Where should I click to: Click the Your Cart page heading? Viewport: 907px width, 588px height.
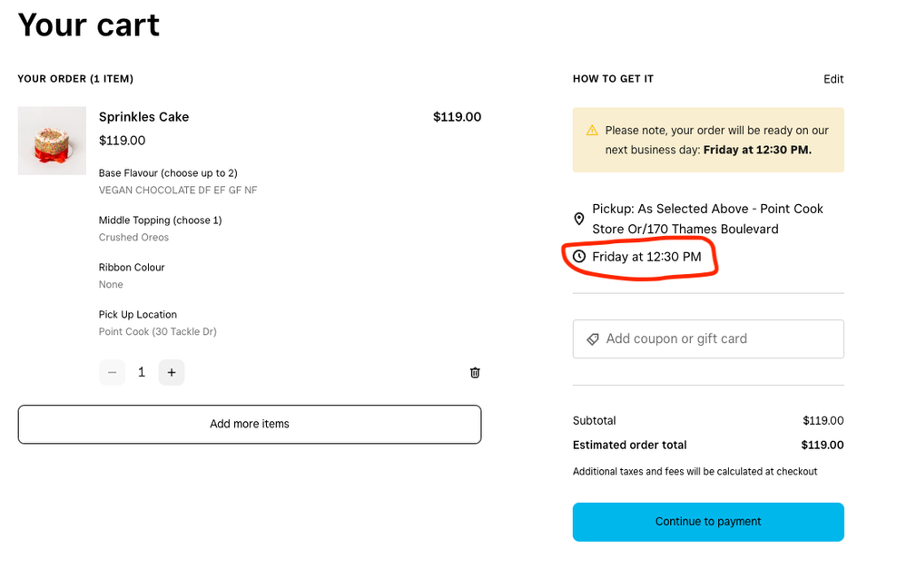(89, 24)
